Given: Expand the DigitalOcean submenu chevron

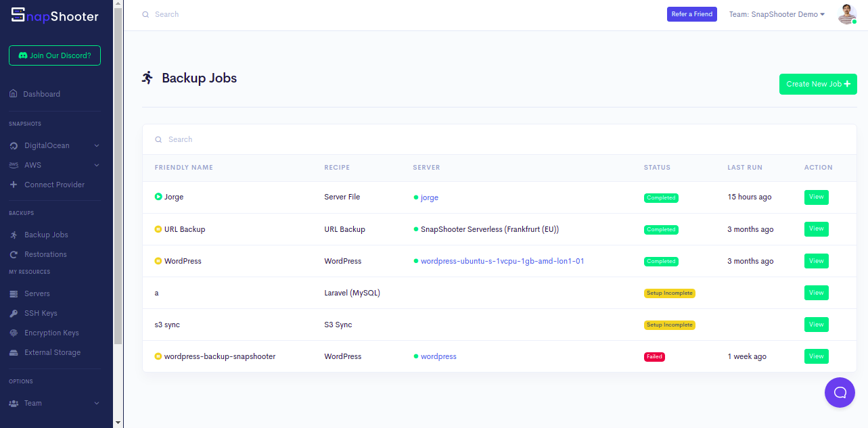Looking at the screenshot, I should coord(97,145).
